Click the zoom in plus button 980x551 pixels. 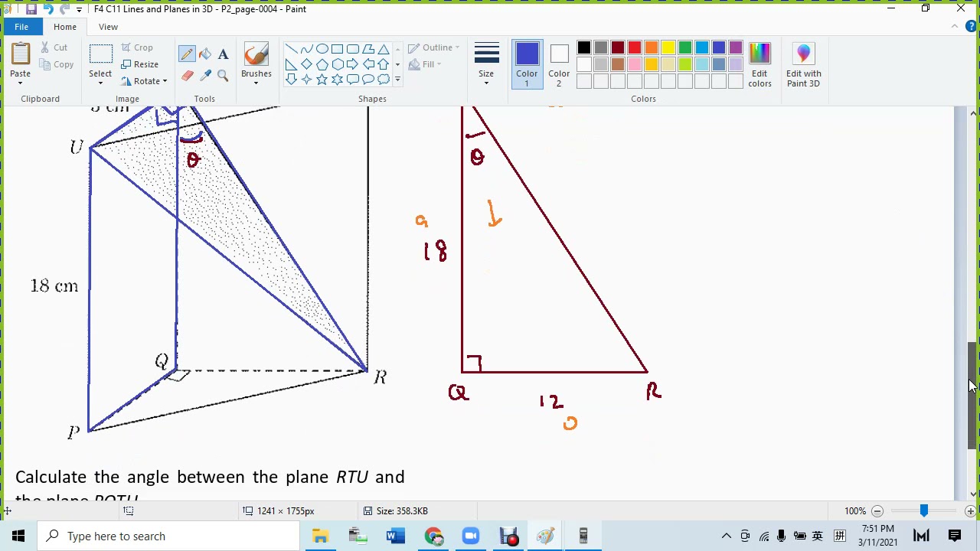click(x=970, y=510)
